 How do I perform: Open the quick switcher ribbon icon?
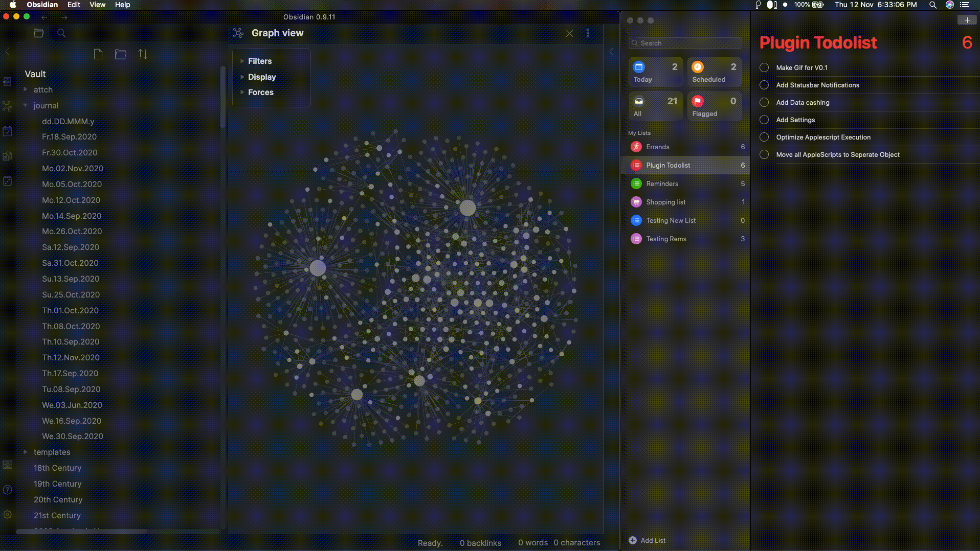(8, 81)
